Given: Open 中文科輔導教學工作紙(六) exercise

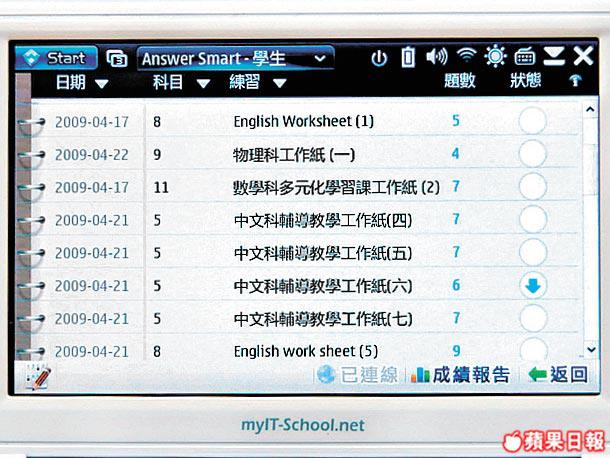Looking at the screenshot, I should pos(323,286).
